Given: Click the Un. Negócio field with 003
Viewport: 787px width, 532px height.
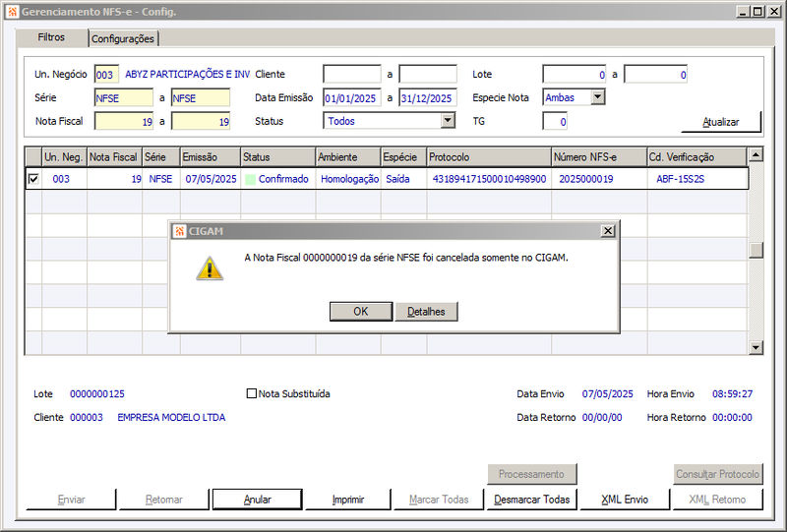Looking at the screenshot, I should pyautogui.click(x=106, y=75).
